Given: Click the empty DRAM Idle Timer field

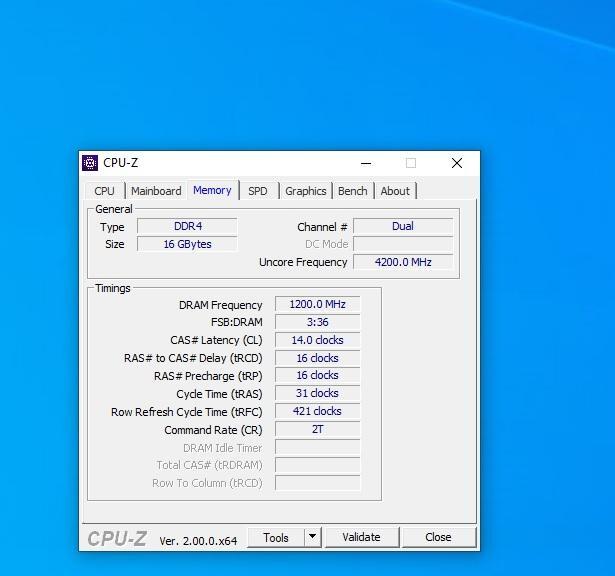Looking at the screenshot, I should click(x=317, y=447).
